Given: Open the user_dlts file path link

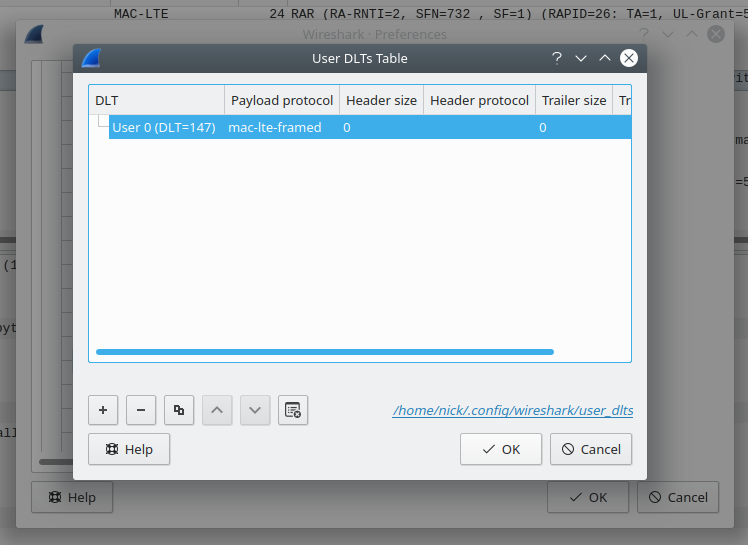Looking at the screenshot, I should point(513,410).
